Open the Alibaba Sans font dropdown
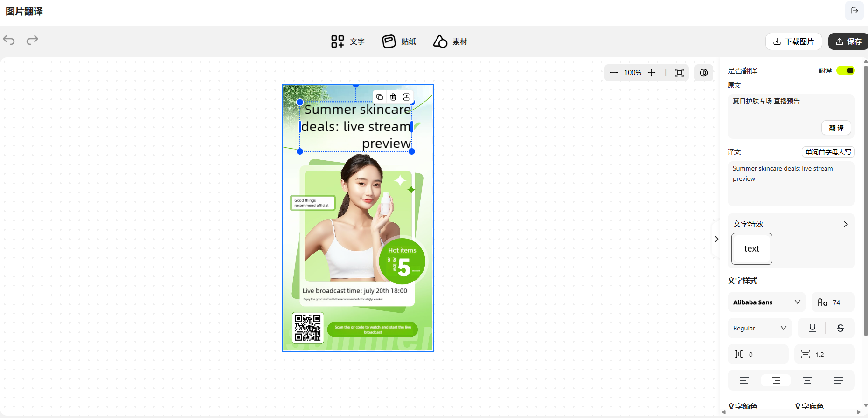The height and width of the screenshot is (418, 868). coord(766,302)
